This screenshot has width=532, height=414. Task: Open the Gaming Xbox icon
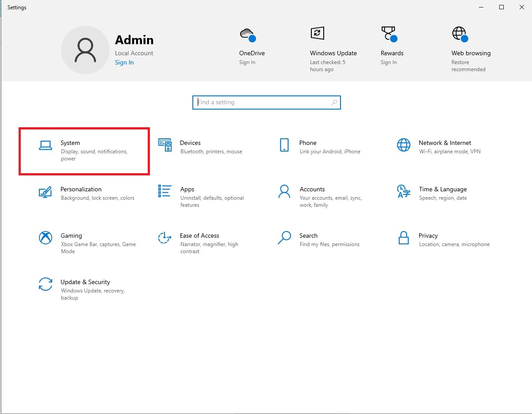pos(46,238)
